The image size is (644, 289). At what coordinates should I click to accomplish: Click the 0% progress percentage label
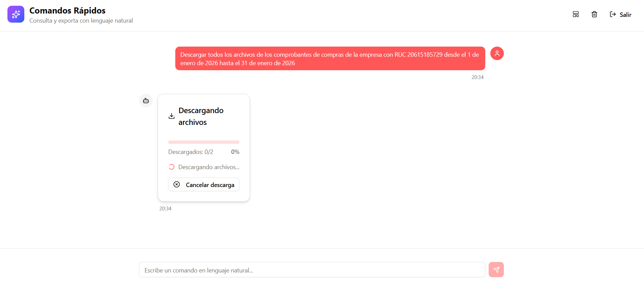click(x=235, y=152)
